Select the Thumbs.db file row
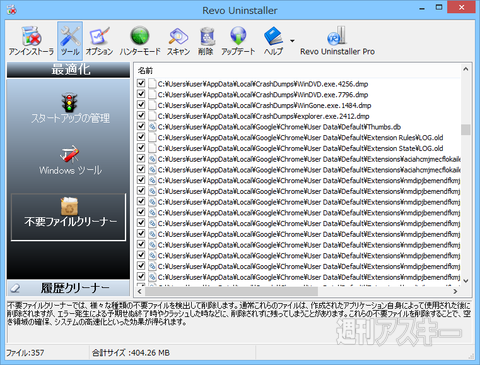Viewport: 480px width, 365px height. point(279,127)
